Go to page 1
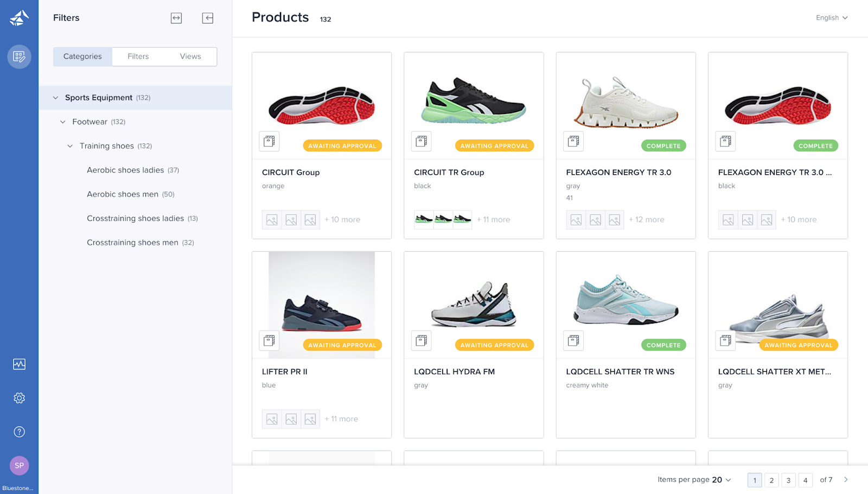 point(755,480)
